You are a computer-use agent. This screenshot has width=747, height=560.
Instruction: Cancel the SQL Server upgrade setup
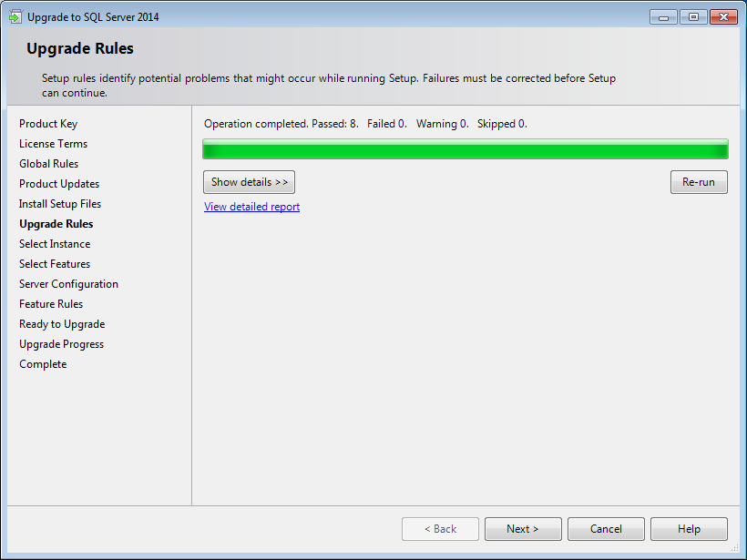pos(606,529)
